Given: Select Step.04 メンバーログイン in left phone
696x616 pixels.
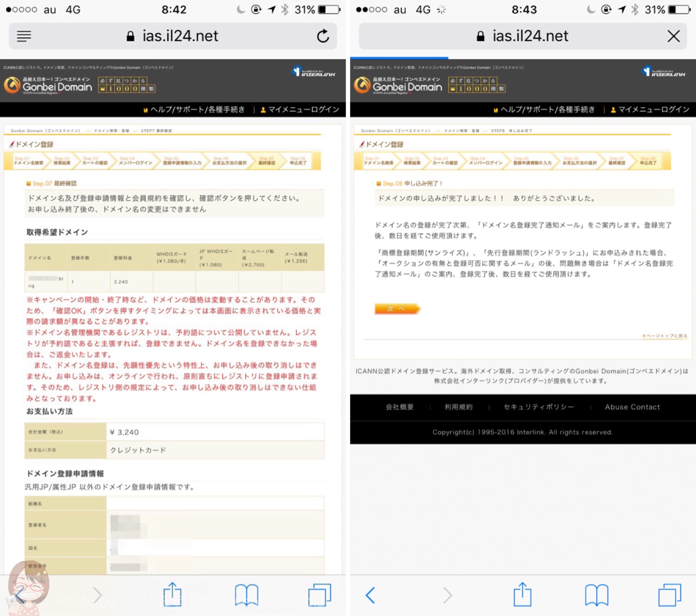Looking at the screenshot, I should [136, 161].
